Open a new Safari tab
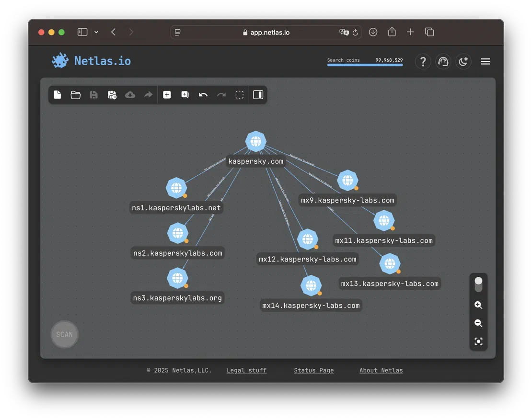Viewport: 532px width, 420px height. [410, 32]
